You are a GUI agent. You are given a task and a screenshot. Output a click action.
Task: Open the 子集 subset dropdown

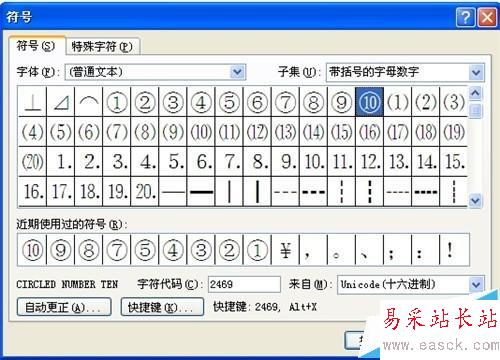476,72
